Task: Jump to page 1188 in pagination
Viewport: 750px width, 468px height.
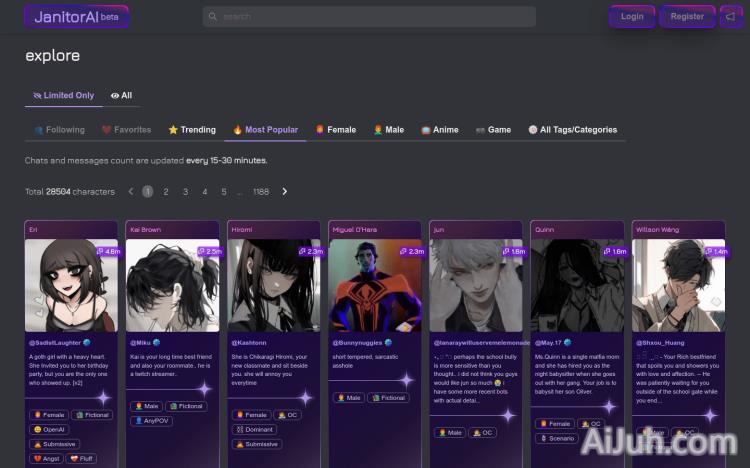Action: (261, 191)
